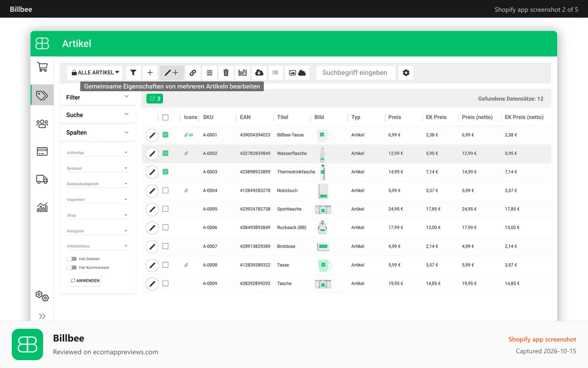The width and height of the screenshot is (588, 368).
Task: Click the trash delete toolbar icon
Action: pyautogui.click(x=226, y=73)
